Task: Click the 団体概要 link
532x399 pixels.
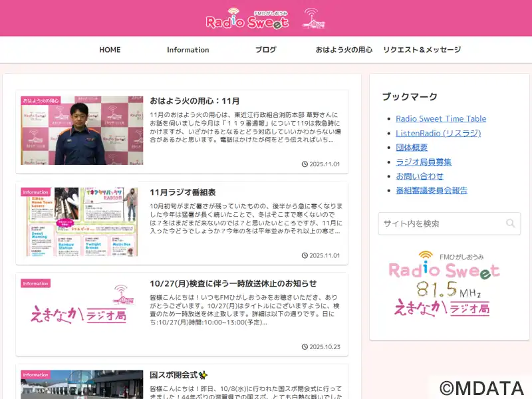Action: pyautogui.click(x=412, y=148)
